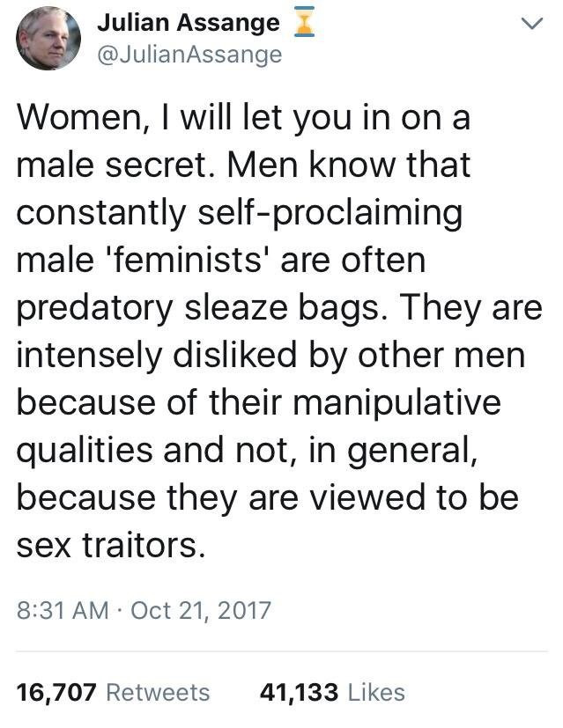
Task: Click the display name Julian Assange
Action: pyautogui.click(x=187, y=24)
